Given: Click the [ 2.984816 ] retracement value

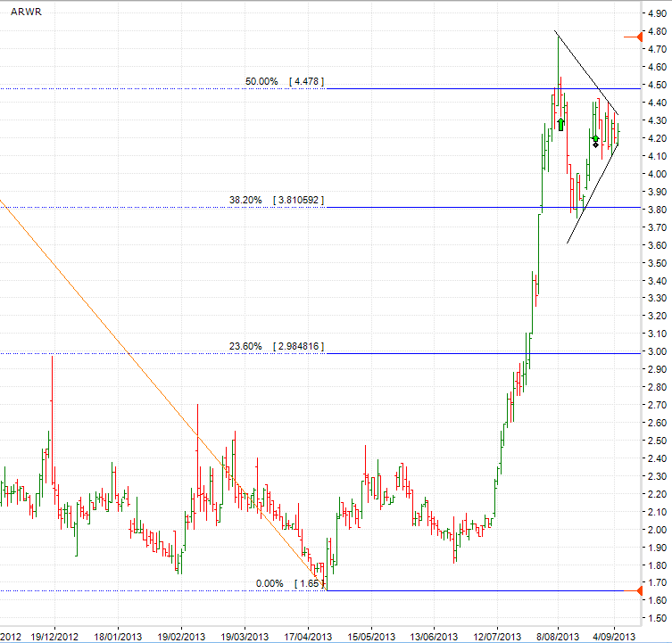Looking at the screenshot, I should (298, 346).
